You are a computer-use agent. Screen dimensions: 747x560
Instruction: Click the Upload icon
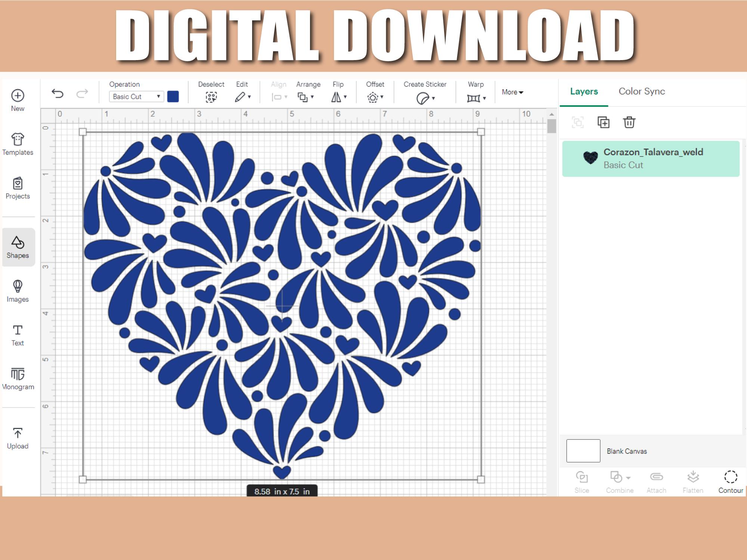[18, 437]
